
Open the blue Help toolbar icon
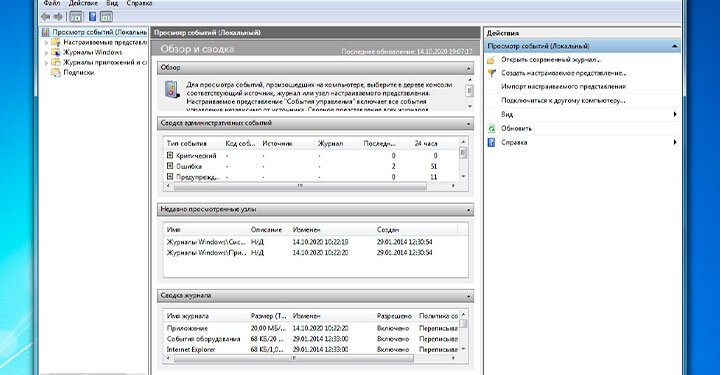click(x=92, y=17)
